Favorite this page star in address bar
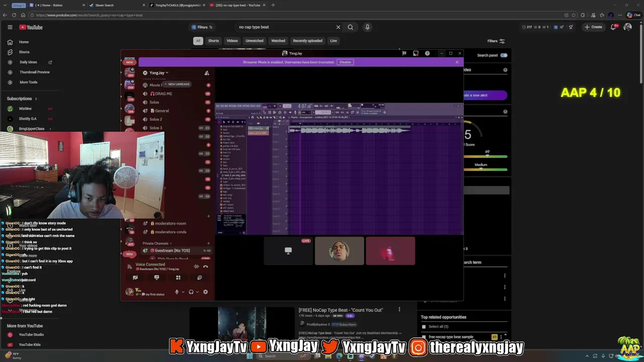The image size is (644, 362). 573,15
